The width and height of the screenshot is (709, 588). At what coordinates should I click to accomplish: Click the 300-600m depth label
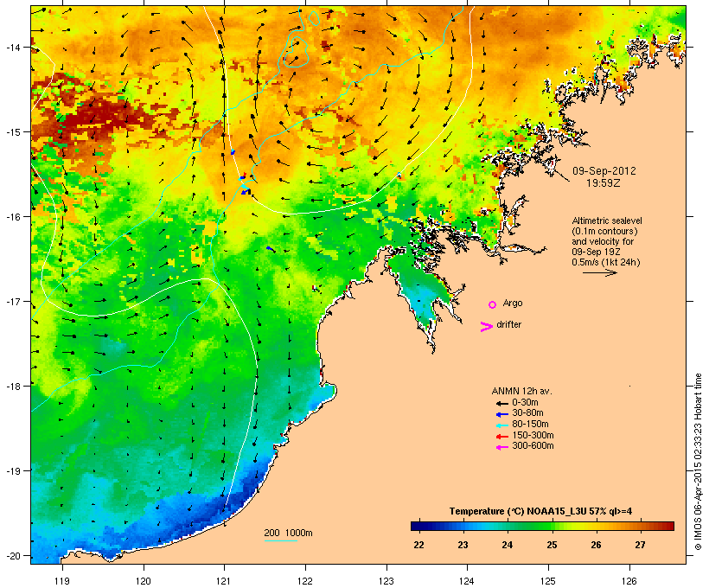point(533,446)
